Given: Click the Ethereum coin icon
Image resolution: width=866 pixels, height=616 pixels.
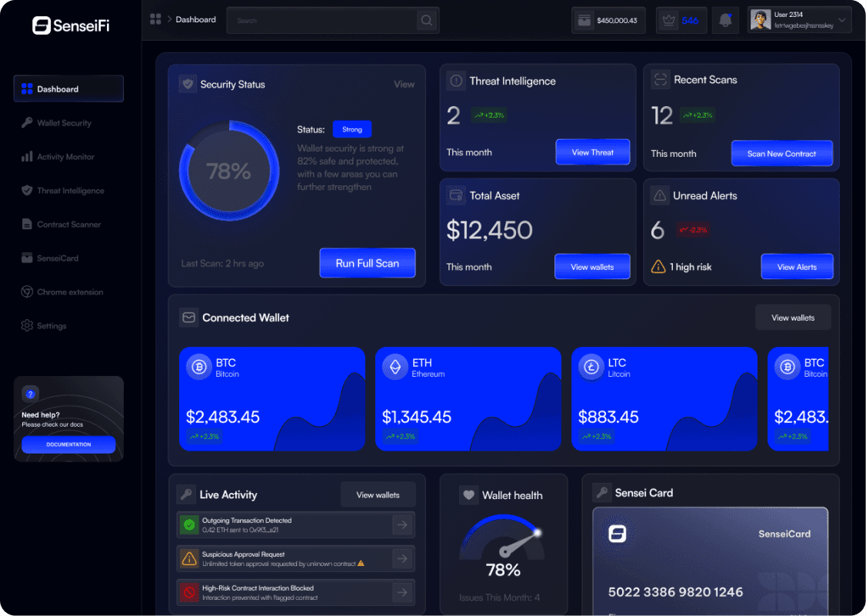Looking at the screenshot, I should pyautogui.click(x=395, y=367).
